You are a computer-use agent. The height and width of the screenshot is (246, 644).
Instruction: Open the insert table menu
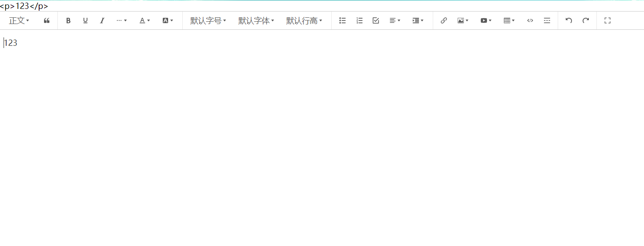[x=509, y=20]
